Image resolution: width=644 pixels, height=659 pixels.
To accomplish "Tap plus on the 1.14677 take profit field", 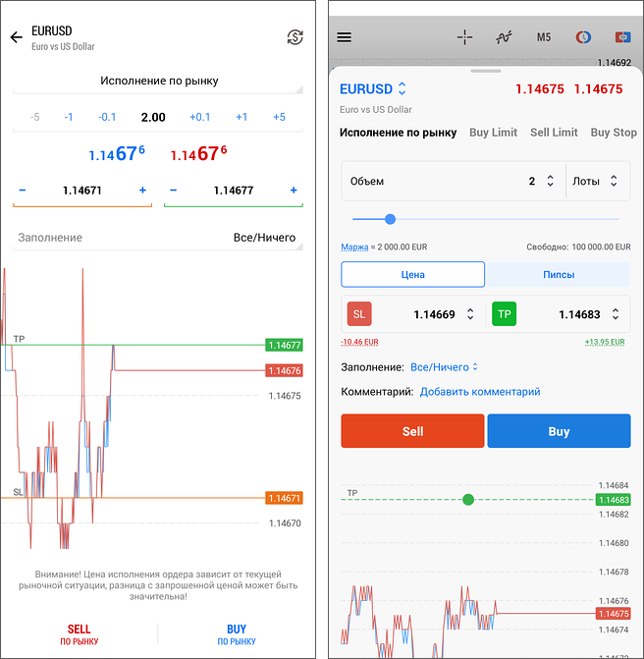I will tap(294, 191).
